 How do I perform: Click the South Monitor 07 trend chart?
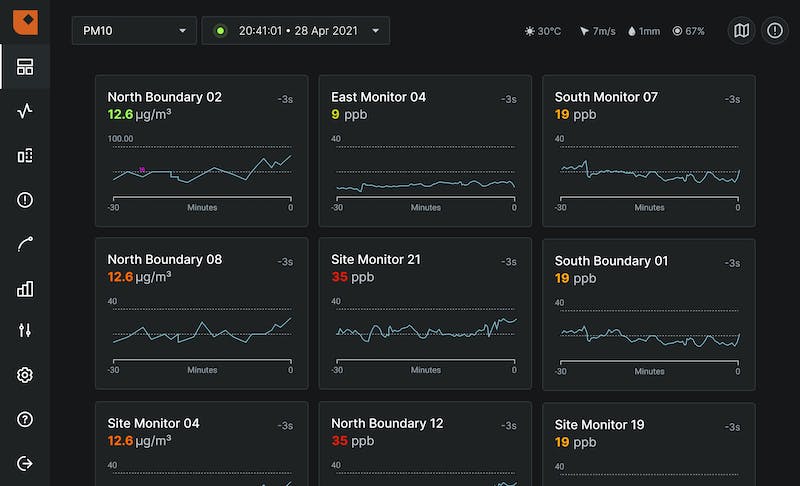point(649,173)
